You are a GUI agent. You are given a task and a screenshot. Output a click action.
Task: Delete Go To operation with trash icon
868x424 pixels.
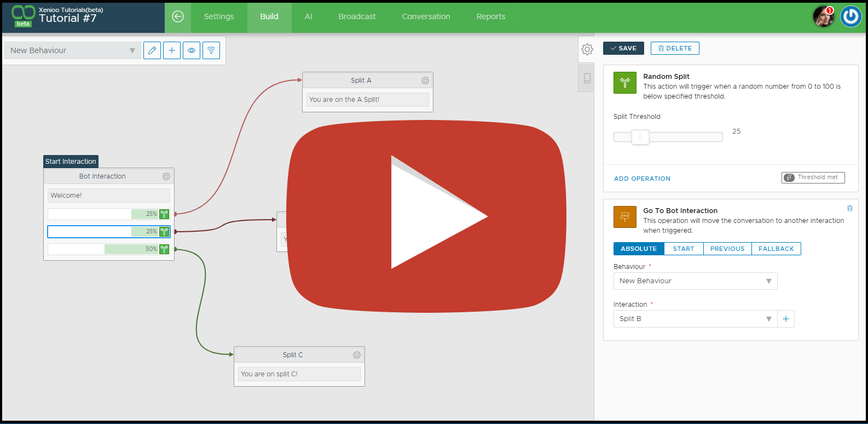pyautogui.click(x=850, y=208)
